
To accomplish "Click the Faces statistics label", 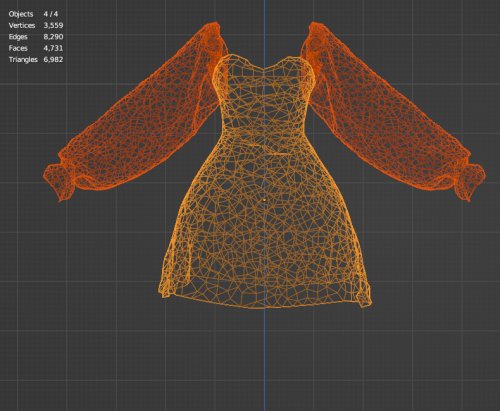I will 18,48.
